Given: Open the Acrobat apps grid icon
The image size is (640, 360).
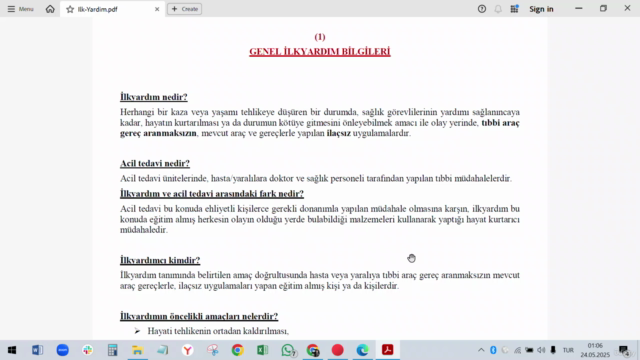Looking at the screenshot, I should 514,9.
